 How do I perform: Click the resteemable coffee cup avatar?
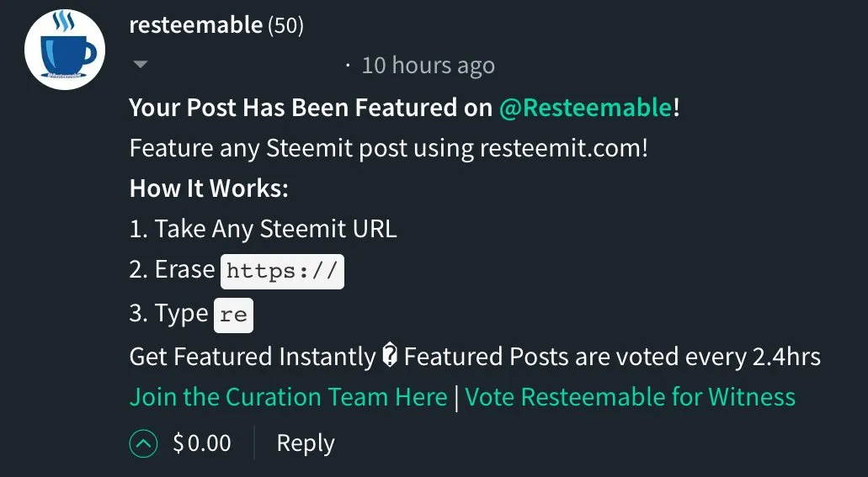point(65,50)
